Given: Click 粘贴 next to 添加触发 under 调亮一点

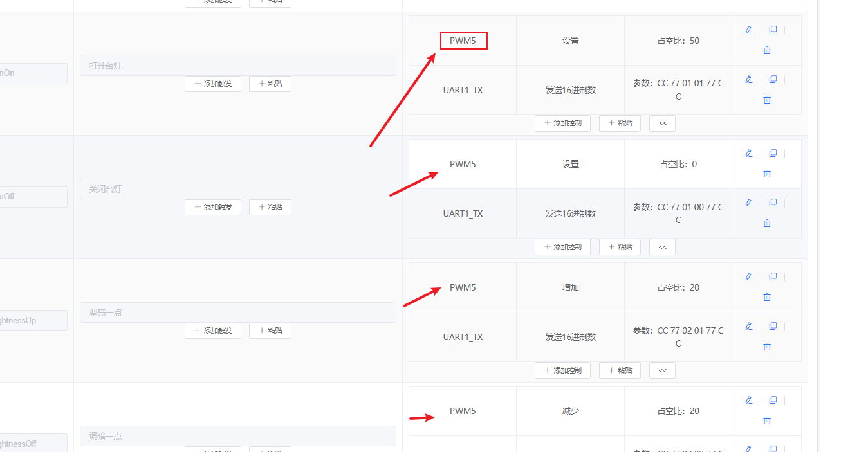Looking at the screenshot, I should 270,330.
